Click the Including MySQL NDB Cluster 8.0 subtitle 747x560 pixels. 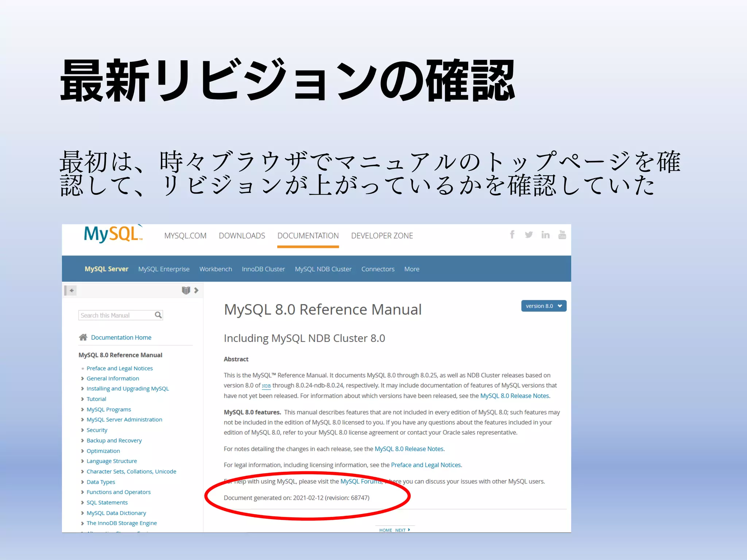tap(304, 338)
